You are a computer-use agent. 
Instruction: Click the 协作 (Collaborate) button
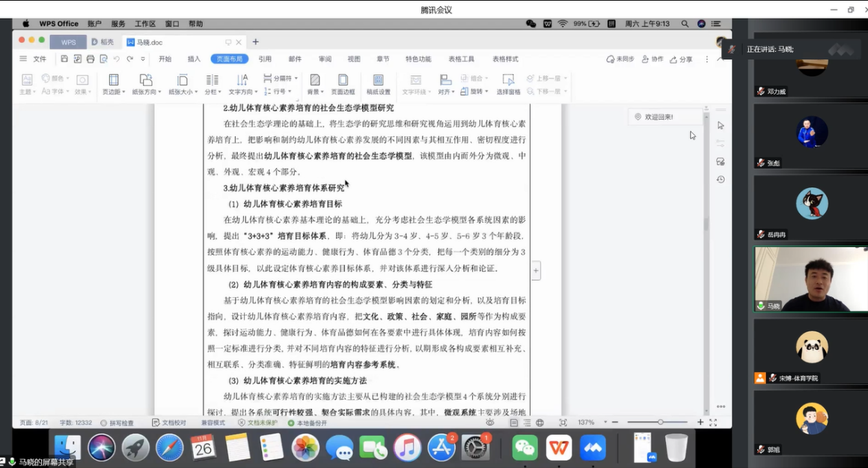pyautogui.click(x=652, y=59)
